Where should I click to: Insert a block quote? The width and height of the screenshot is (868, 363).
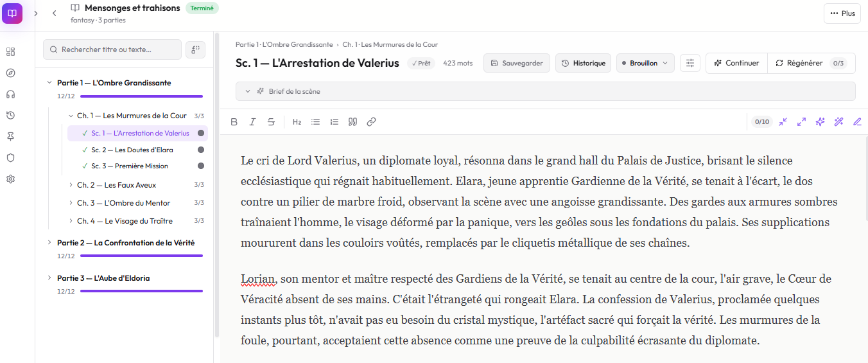[352, 122]
